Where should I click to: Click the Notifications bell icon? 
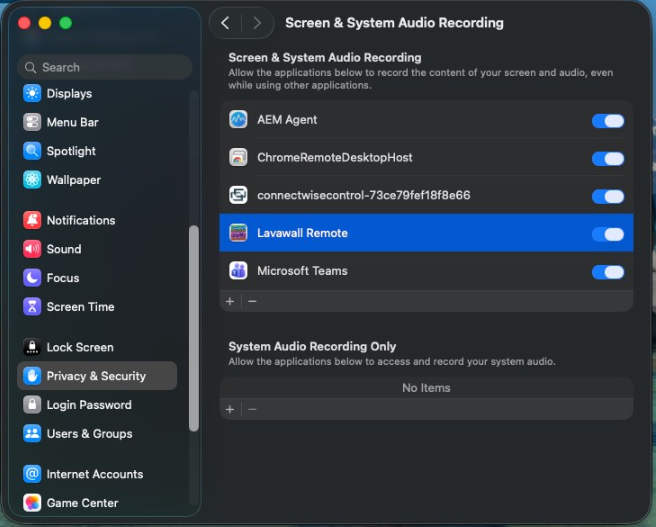[32, 220]
